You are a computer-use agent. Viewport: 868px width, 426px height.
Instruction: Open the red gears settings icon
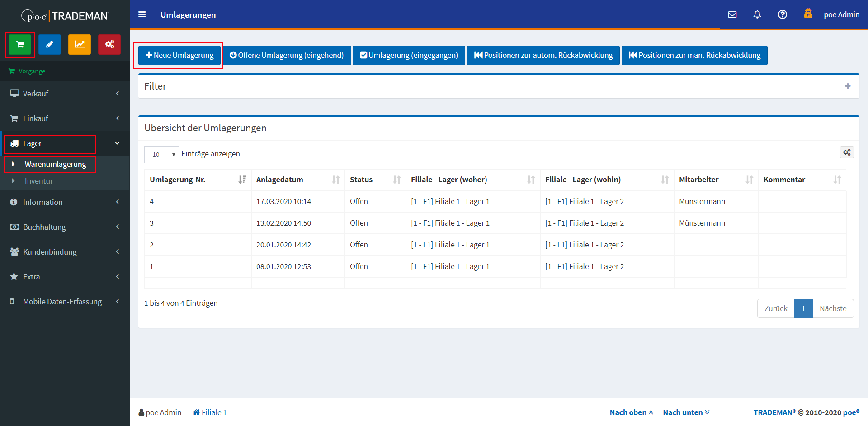[109, 44]
